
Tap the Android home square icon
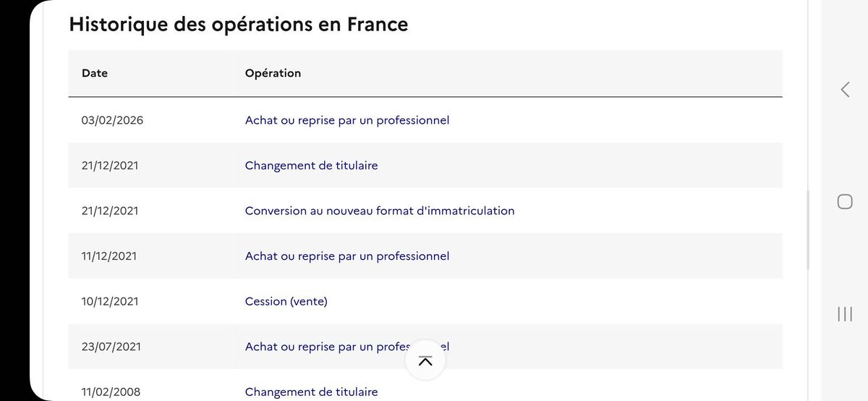click(x=845, y=201)
